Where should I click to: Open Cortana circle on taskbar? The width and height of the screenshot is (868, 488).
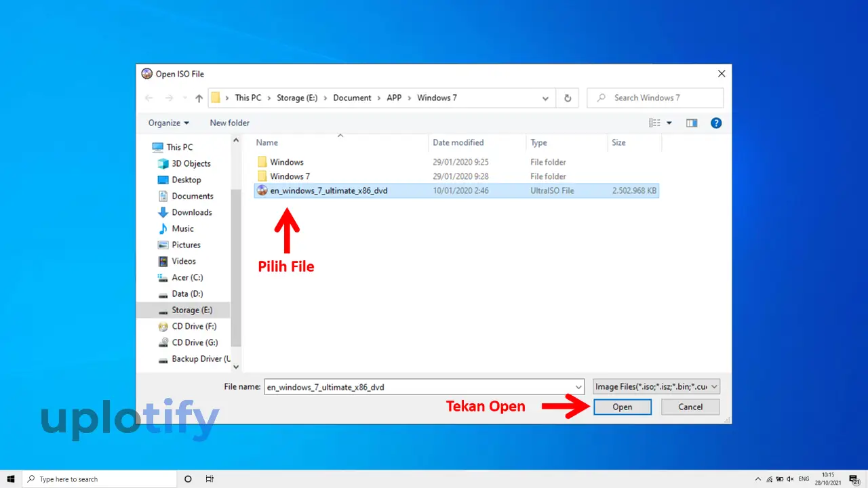[x=188, y=479]
